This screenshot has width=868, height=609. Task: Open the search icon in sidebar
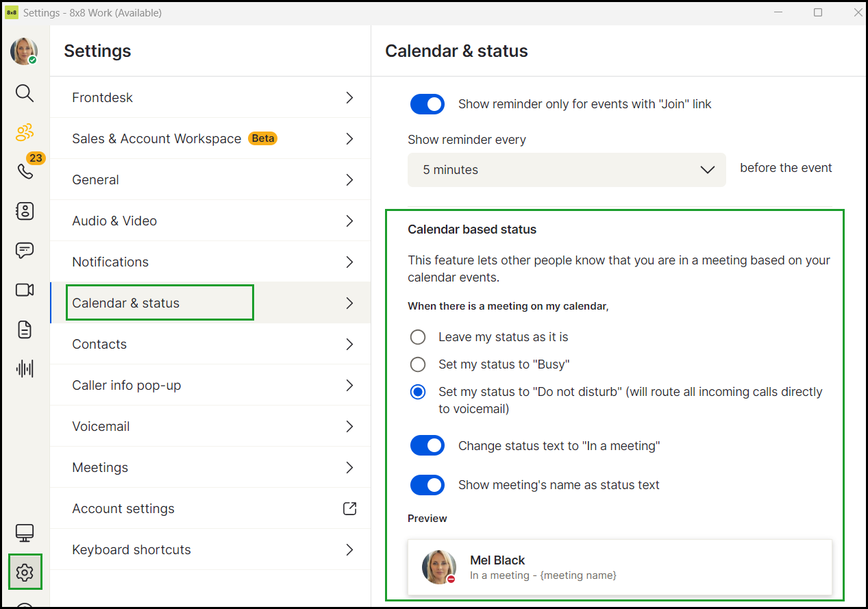25,93
